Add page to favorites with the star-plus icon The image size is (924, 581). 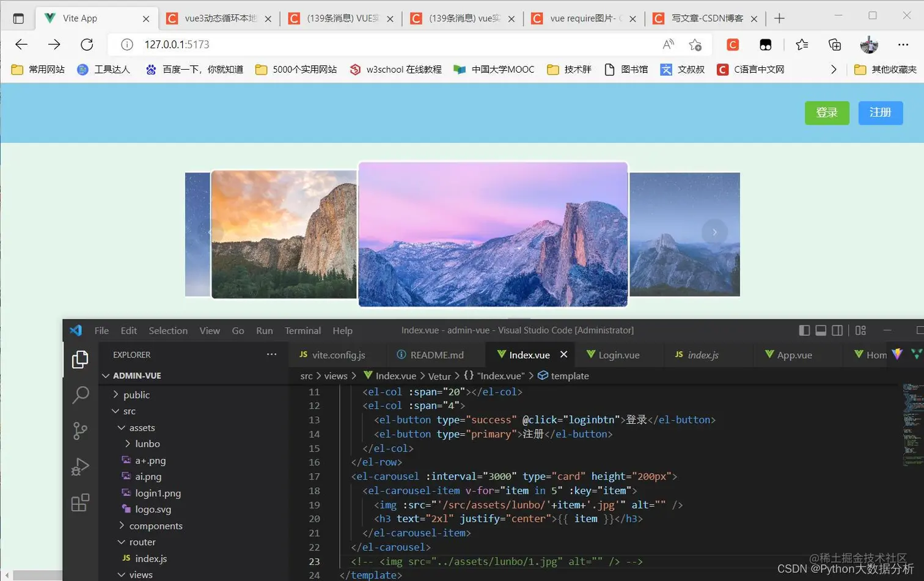(695, 44)
